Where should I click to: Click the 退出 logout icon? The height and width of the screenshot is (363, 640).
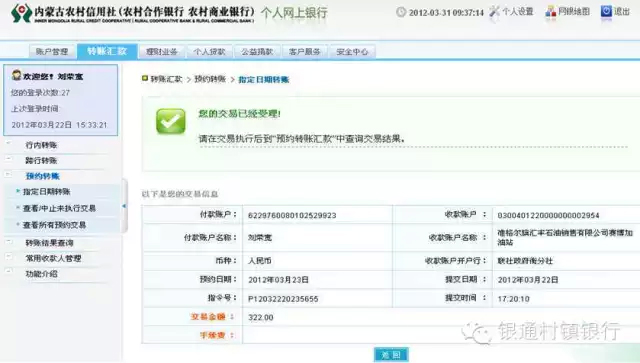[607, 11]
